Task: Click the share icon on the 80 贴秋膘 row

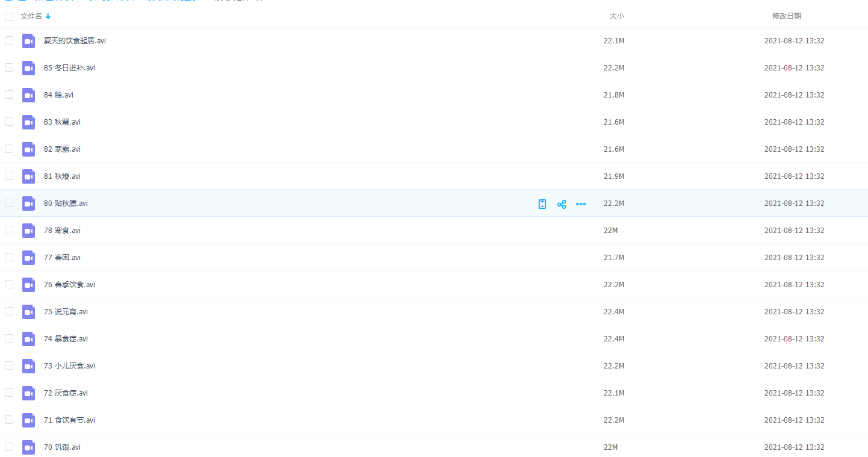Action: click(562, 204)
